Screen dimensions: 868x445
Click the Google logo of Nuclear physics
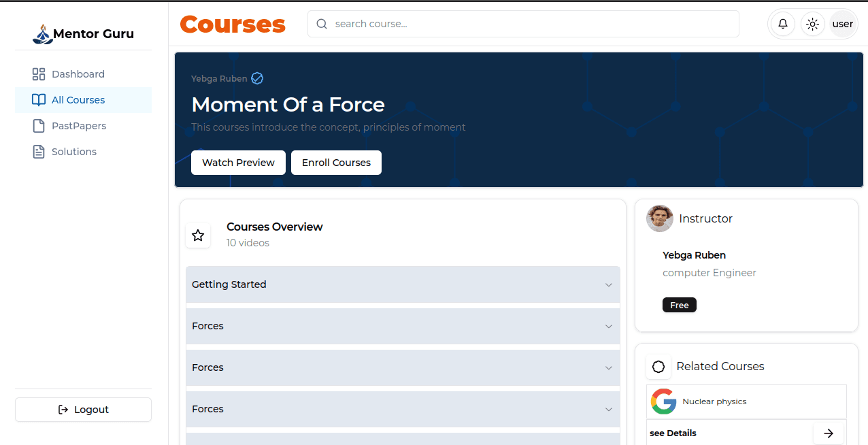(664, 401)
